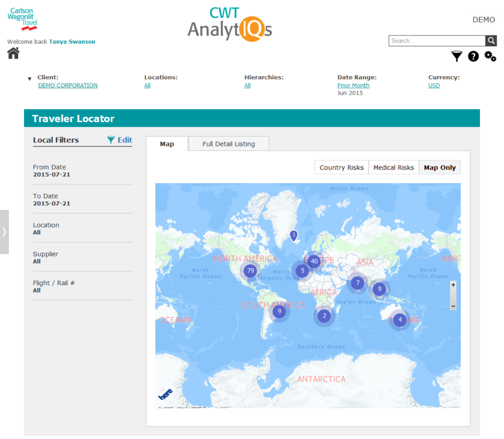Zoom in the map with the plus button

pos(453,285)
